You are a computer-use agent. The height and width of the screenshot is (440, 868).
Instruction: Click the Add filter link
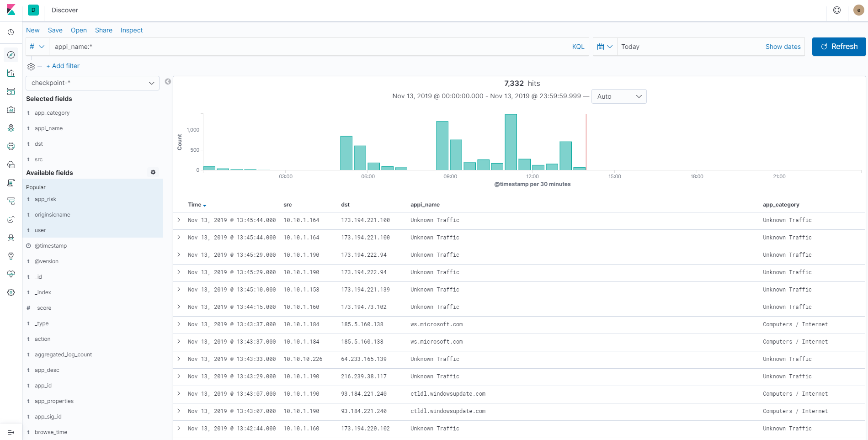pyautogui.click(x=63, y=66)
